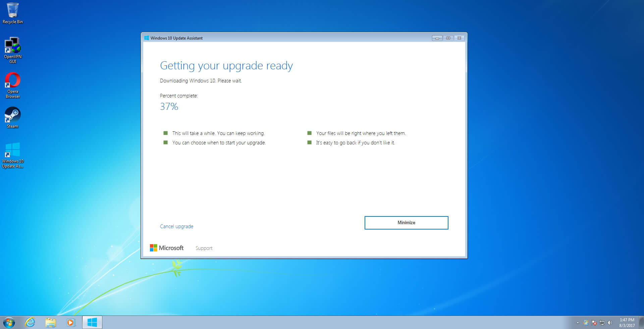
Task: Click the Cancel upgrade link
Action: pos(176,226)
